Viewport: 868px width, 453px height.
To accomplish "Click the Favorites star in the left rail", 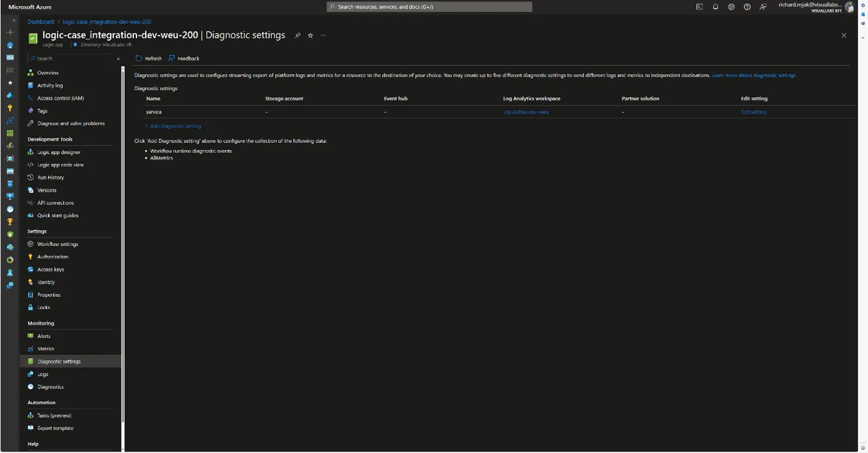I will (x=10, y=83).
